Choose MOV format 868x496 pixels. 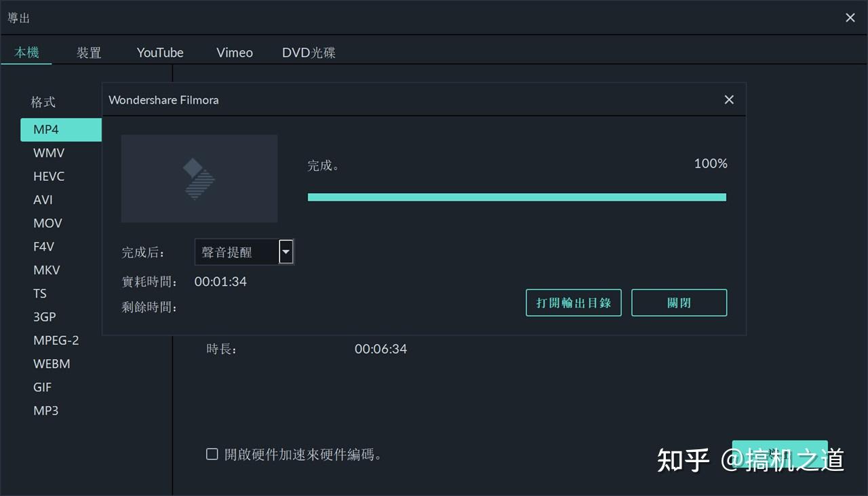coord(47,223)
